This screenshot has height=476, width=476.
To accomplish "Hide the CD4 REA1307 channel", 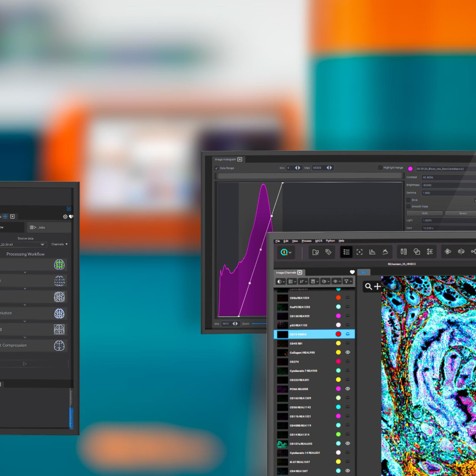I will [x=348, y=471].
